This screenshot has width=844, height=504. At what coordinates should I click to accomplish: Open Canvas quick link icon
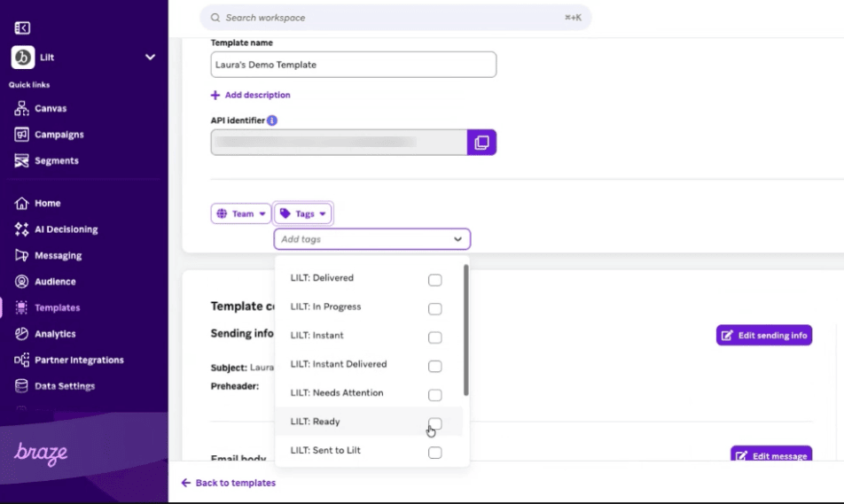pyautogui.click(x=21, y=108)
